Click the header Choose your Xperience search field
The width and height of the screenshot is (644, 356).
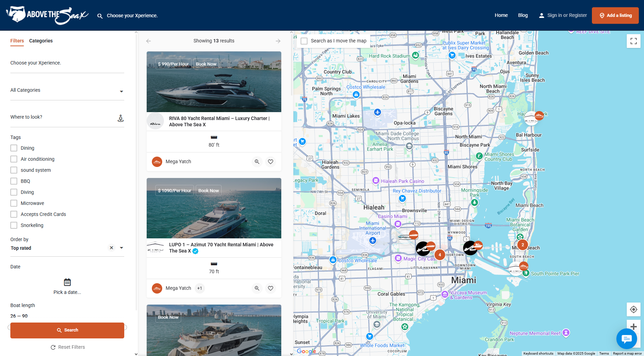[x=132, y=16]
